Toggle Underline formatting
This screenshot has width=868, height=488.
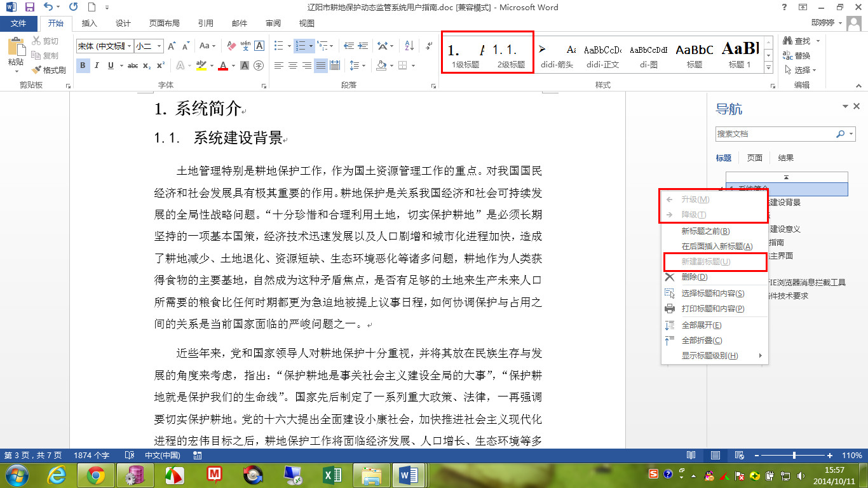[x=111, y=65]
